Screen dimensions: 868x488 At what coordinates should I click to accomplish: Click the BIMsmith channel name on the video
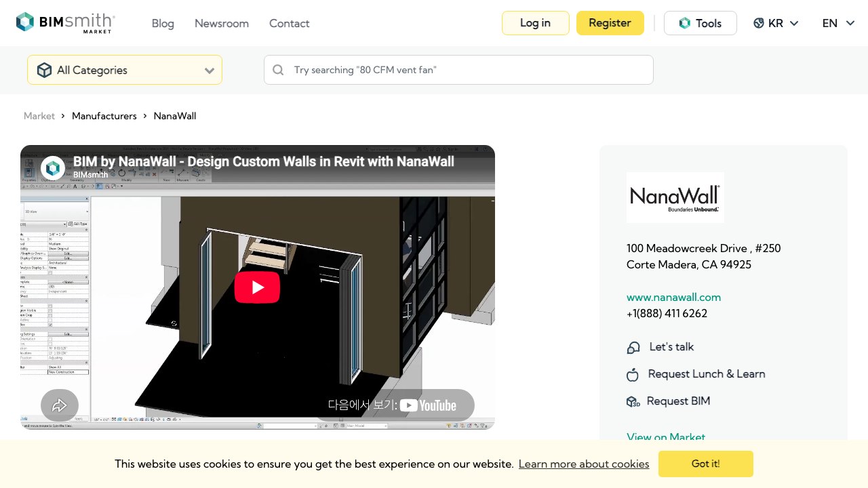(x=90, y=175)
